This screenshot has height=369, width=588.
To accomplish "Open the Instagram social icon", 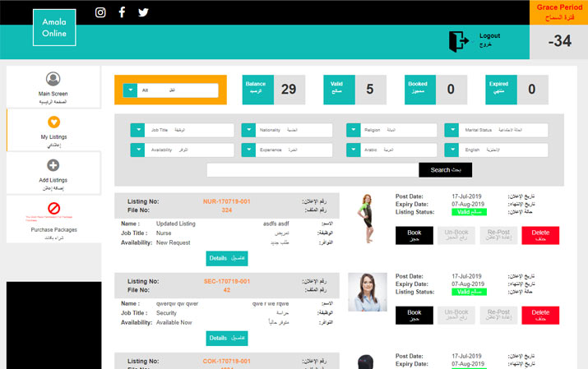I will [100, 12].
